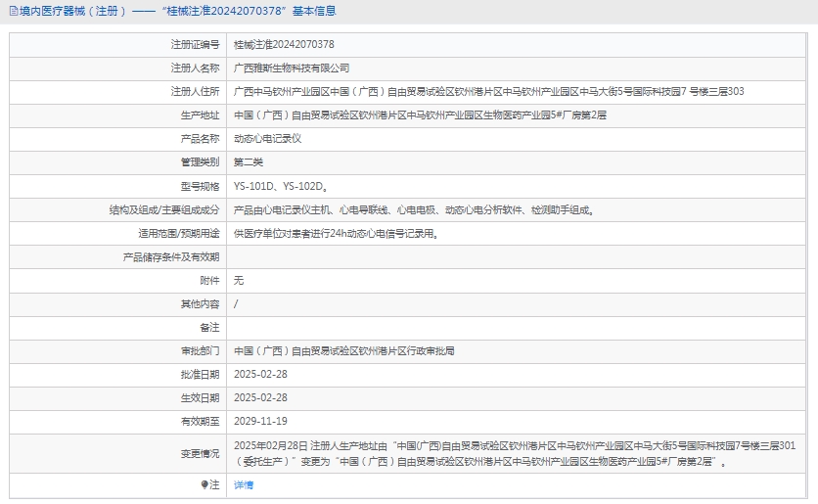Click the 生效日期 value 2025-02-28
This screenshot has width=818, height=504.
[260, 397]
